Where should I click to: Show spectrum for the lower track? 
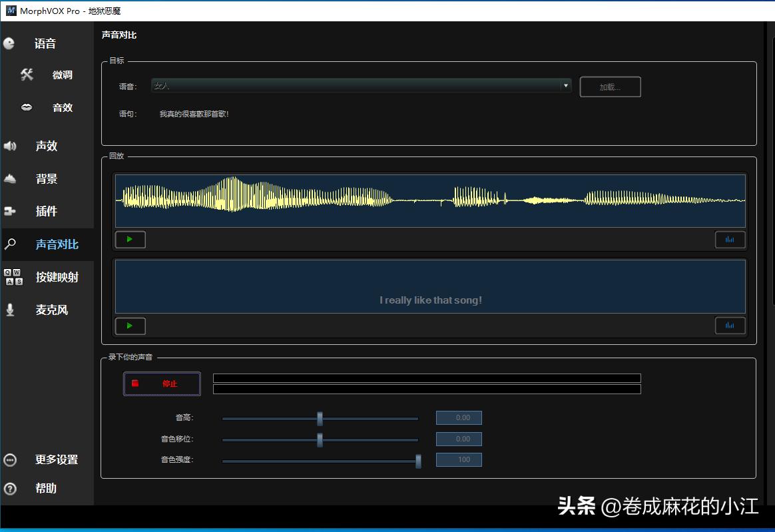(x=730, y=326)
